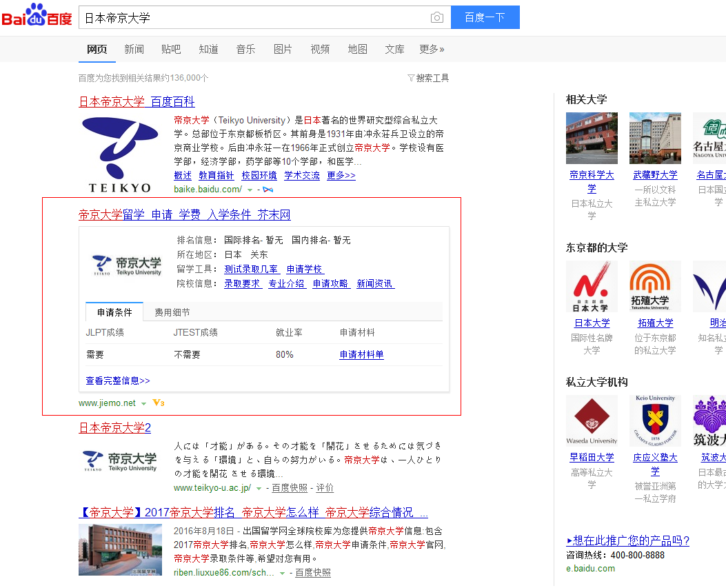Click the camera image search icon

tap(436, 18)
